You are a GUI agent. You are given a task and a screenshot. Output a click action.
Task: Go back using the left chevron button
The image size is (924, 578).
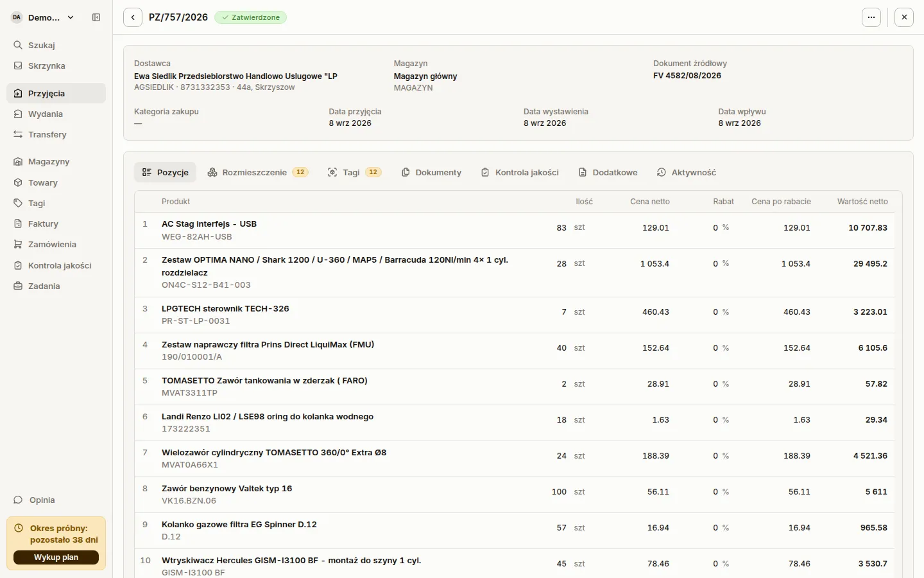(133, 17)
